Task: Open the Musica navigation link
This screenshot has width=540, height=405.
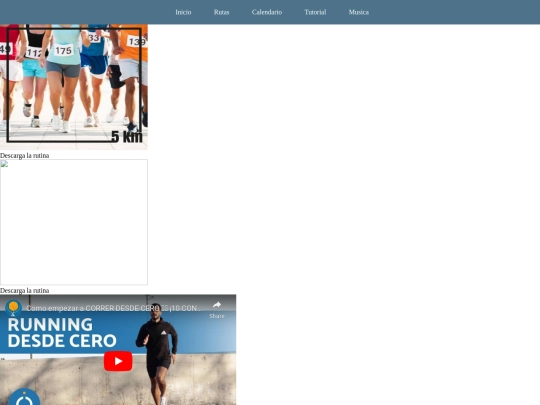Action: point(359,12)
